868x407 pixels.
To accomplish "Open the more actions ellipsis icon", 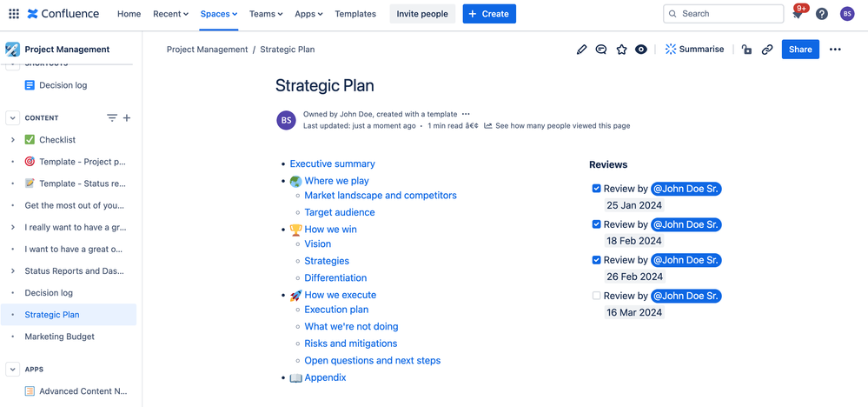I will pos(835,50).
